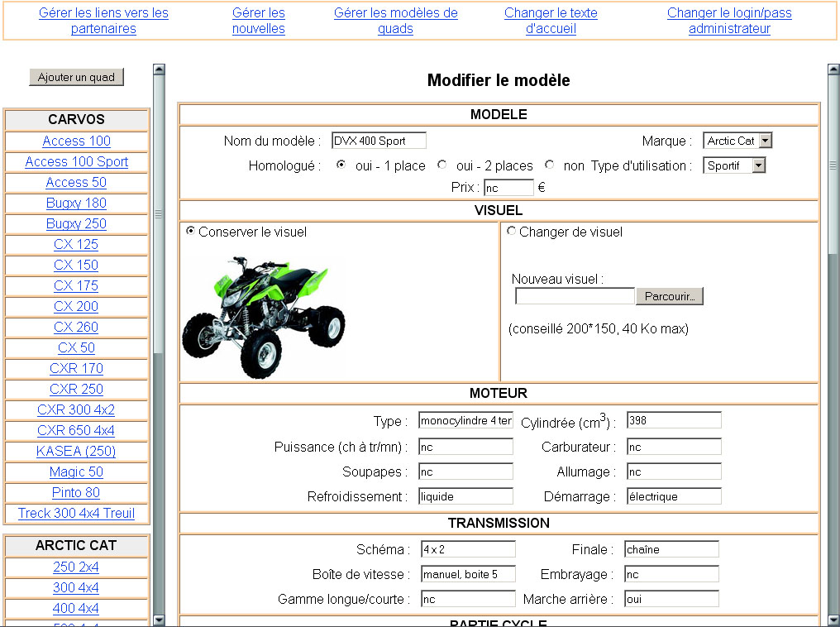
Task: Click the Soupapes input field
Action: point(465,471)
